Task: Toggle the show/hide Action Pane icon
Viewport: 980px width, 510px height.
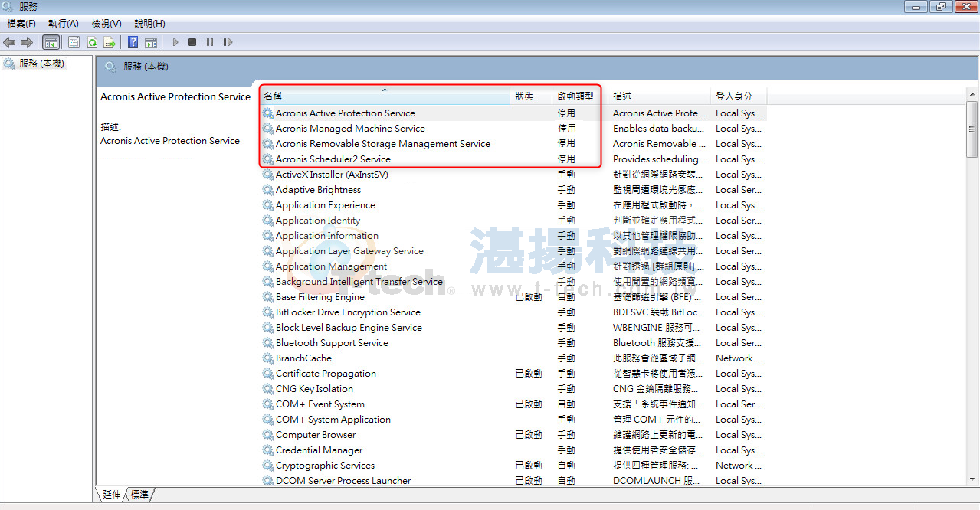Action: (151, 42)
